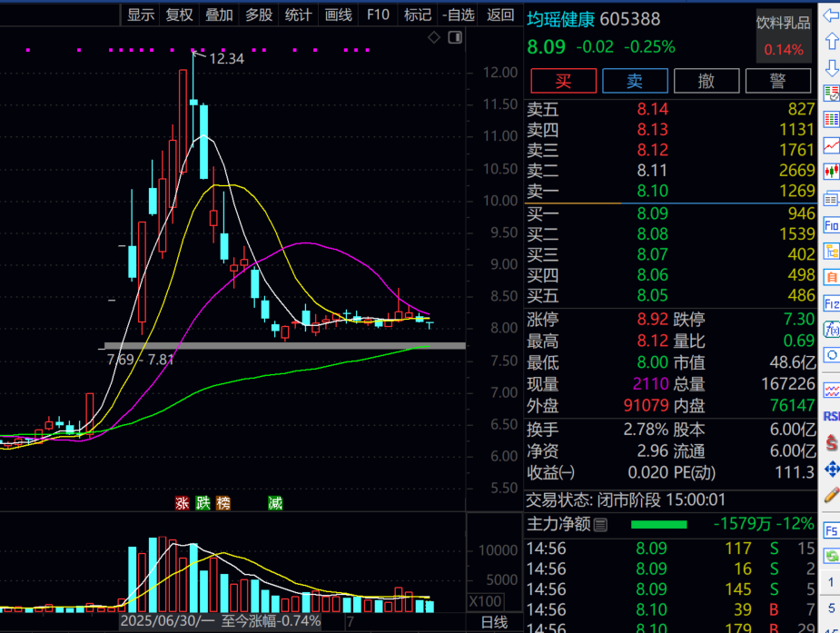This screenshot has height=633, width=840.
Task: Click the 跌停 price 7.30
Action: pyautogui.click(x=799, y=320)
